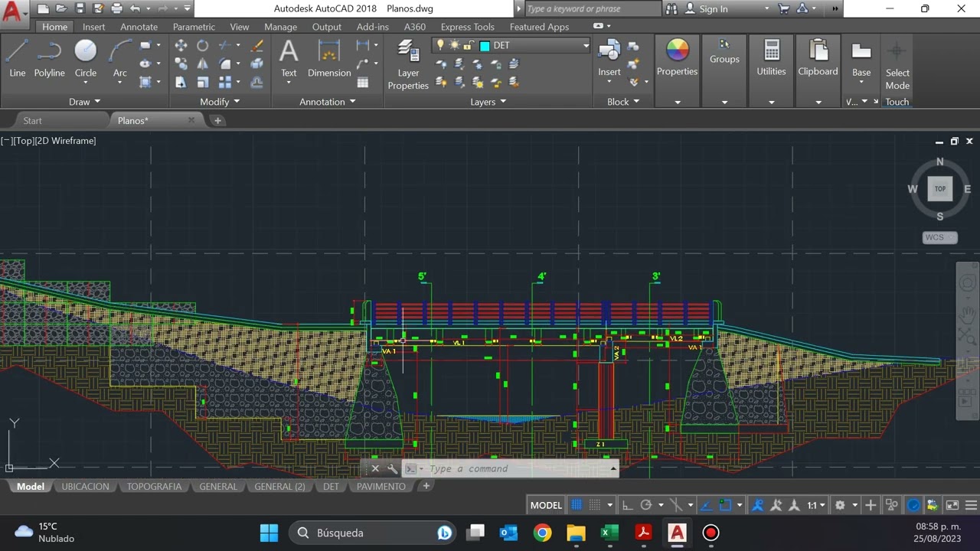Screen dimensions: 980x551
Task: Click the keyword search field
Action: [x=593, y=9]
